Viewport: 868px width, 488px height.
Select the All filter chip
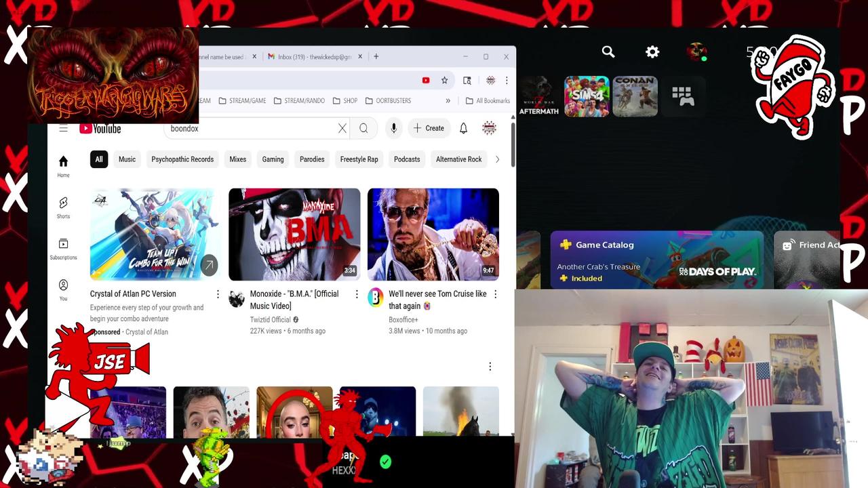(x=99, y=159)
